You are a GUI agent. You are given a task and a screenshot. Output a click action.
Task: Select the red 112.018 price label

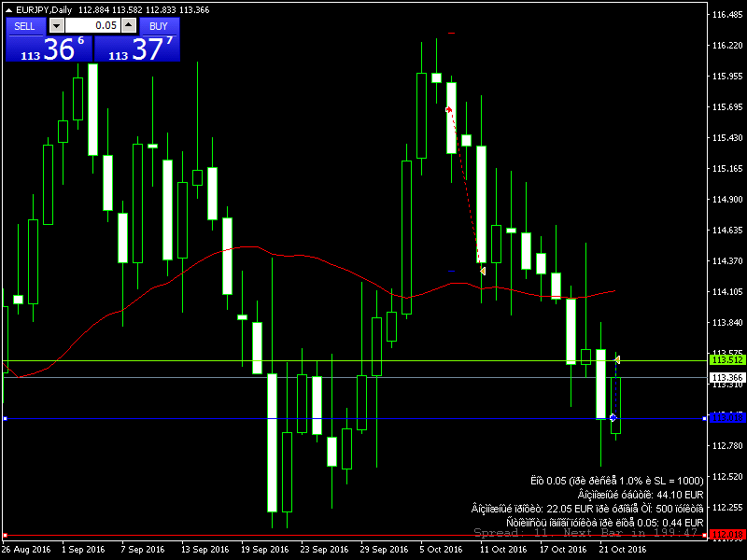[727, 535]
